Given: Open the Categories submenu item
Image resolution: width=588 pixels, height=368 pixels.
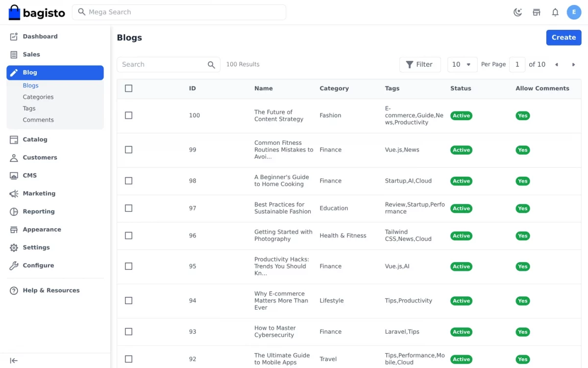Looking at the screenshot, I should [x=38, y=97].
